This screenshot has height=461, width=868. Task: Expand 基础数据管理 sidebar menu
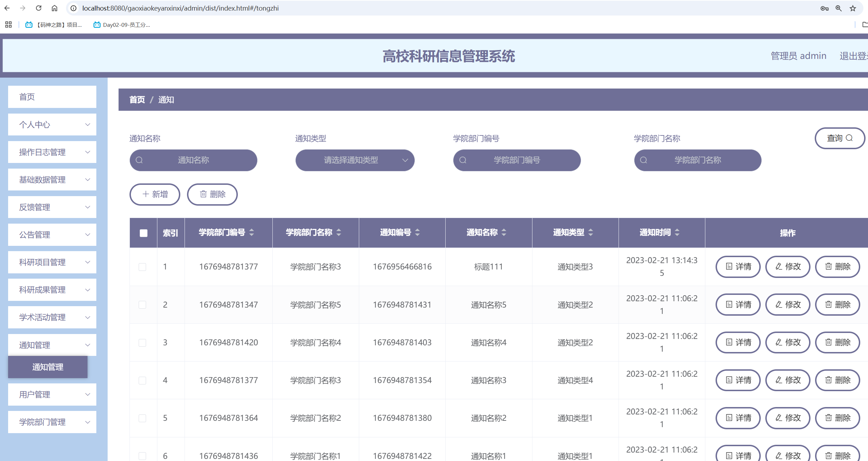click(x=52, y=180)
